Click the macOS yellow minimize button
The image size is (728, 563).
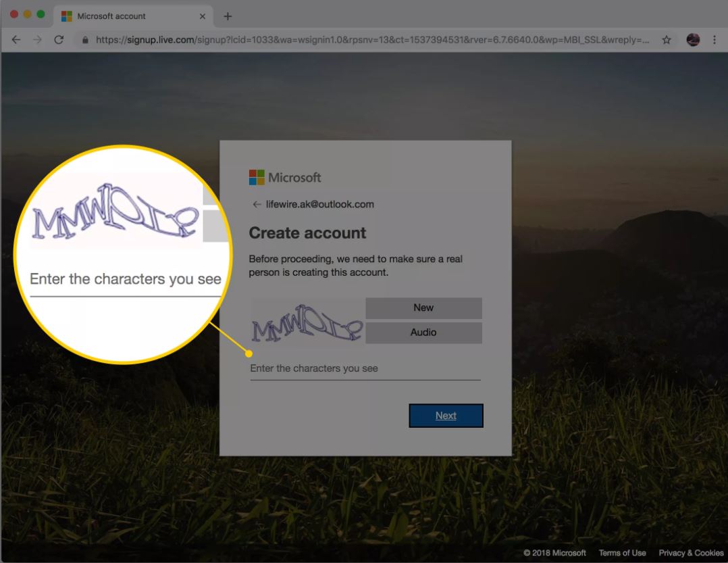click(28, 14)
